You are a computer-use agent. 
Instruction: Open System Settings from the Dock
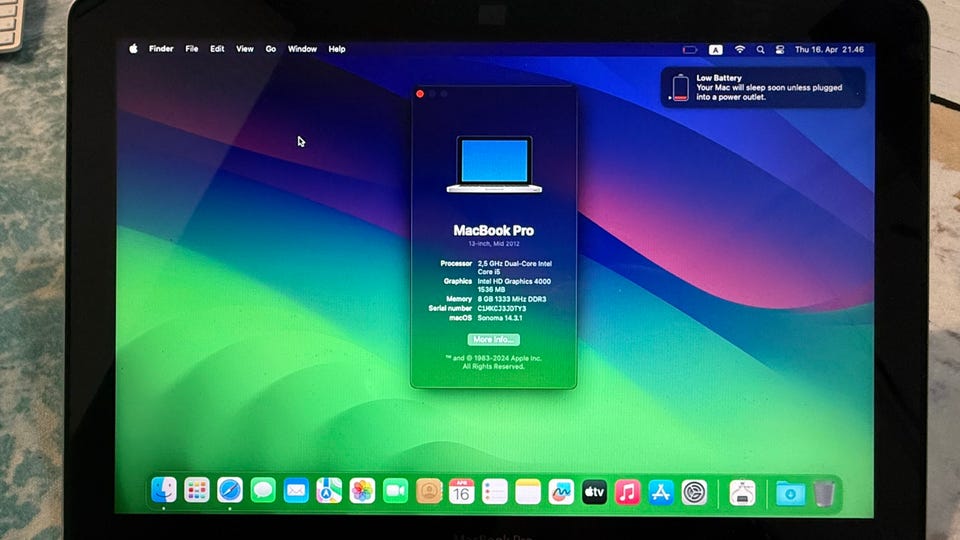coord(694,493)
